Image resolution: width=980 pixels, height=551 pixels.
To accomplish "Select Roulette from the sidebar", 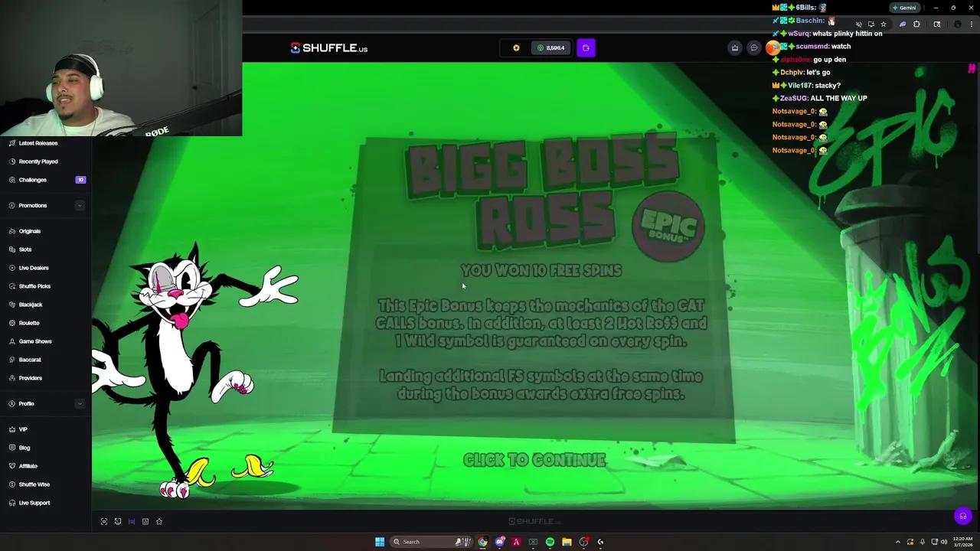I will [x=29, y=322].
